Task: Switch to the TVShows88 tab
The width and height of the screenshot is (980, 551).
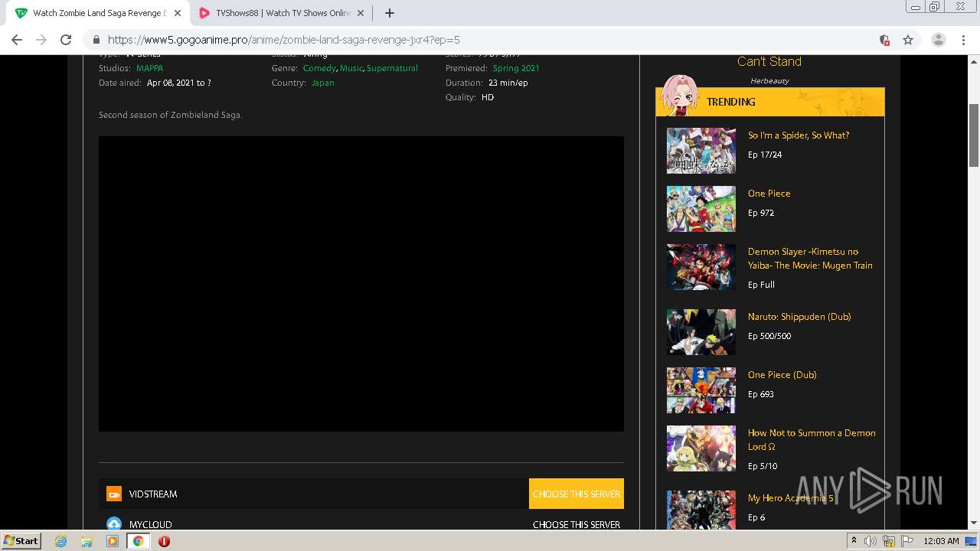Action: [x=283, y=13]
